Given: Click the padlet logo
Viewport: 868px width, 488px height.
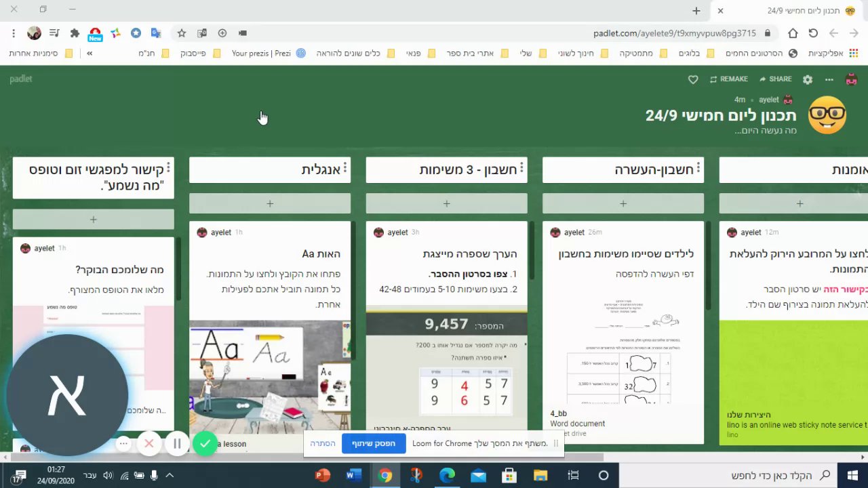Looking at the screenshot, I should [x=21, y=79].
